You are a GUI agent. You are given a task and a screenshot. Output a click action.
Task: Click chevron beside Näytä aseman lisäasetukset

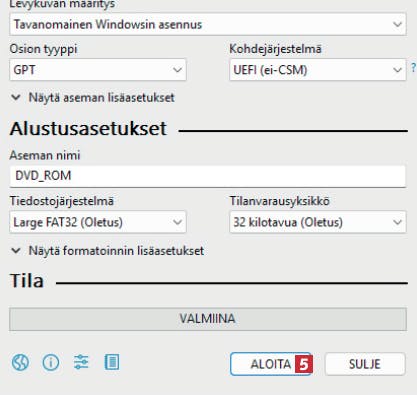point(16,98)
